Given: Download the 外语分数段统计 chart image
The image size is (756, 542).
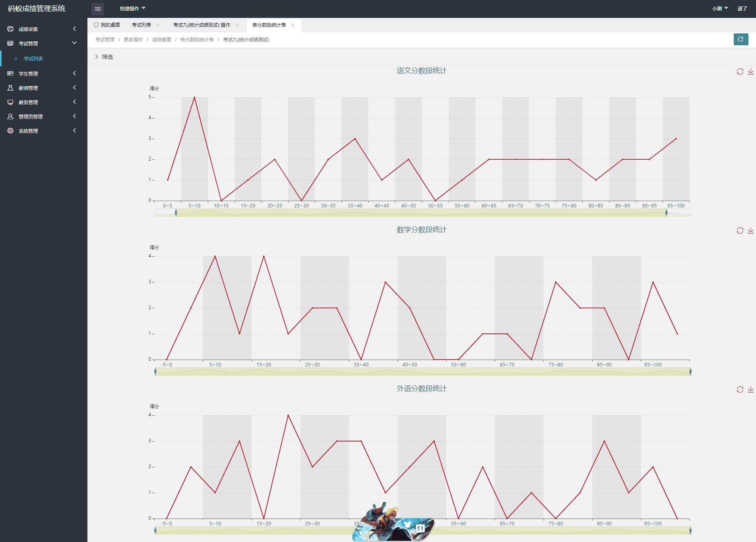Looking at the screenshot, I should click(x=750, y=389).
